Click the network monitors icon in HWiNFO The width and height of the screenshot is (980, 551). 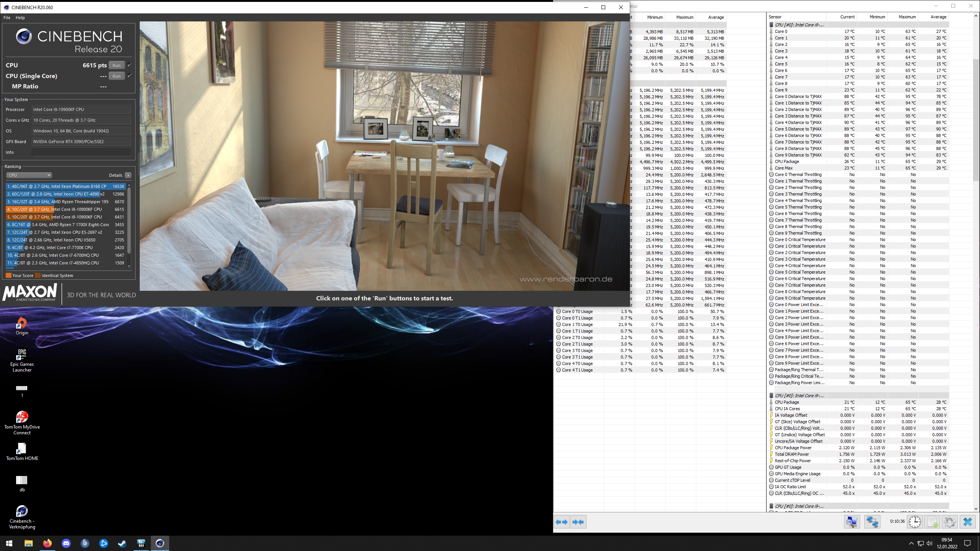pyautogui.click(x=872, y=522)
